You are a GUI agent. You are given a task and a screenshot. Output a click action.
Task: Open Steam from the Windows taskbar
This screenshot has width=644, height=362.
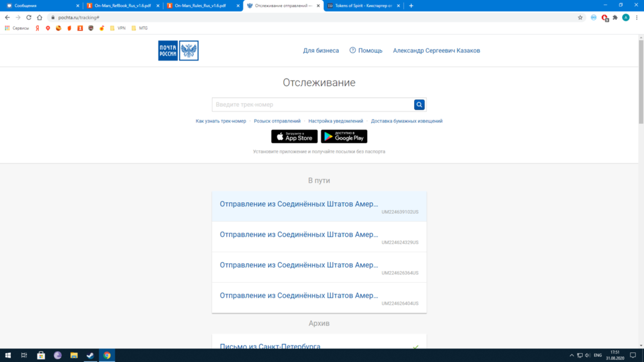click(x=90, y=355)
